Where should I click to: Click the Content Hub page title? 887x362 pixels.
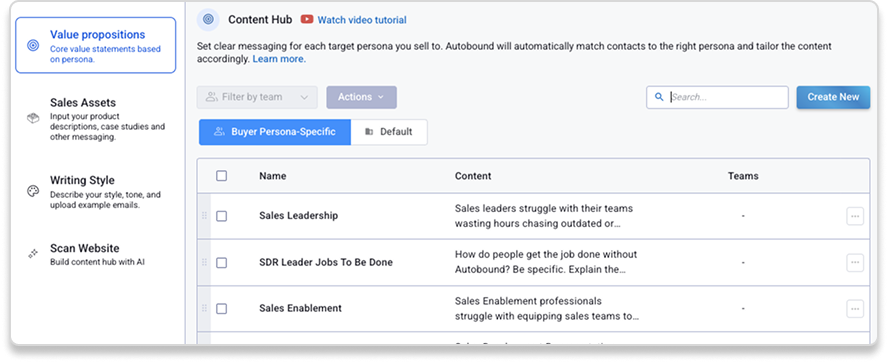click(260, 20)
